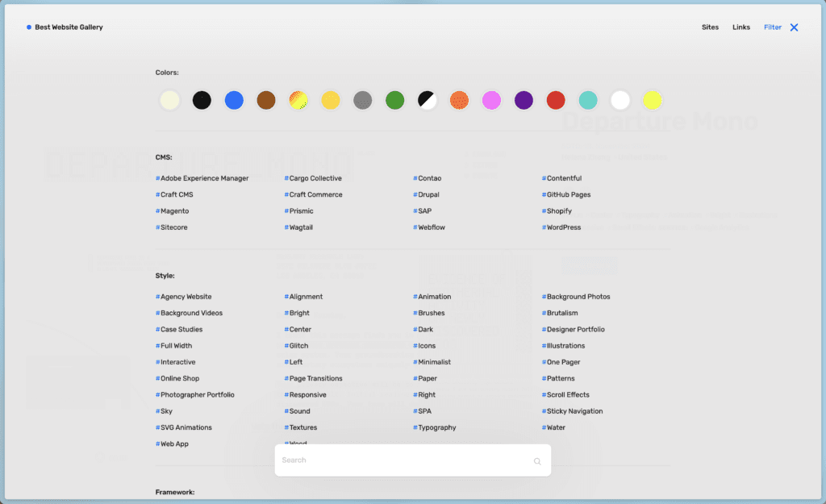Toggle the Filter menu link
Image resolution: width=826 pixels, height=504 pixels.
coord(773,27)
